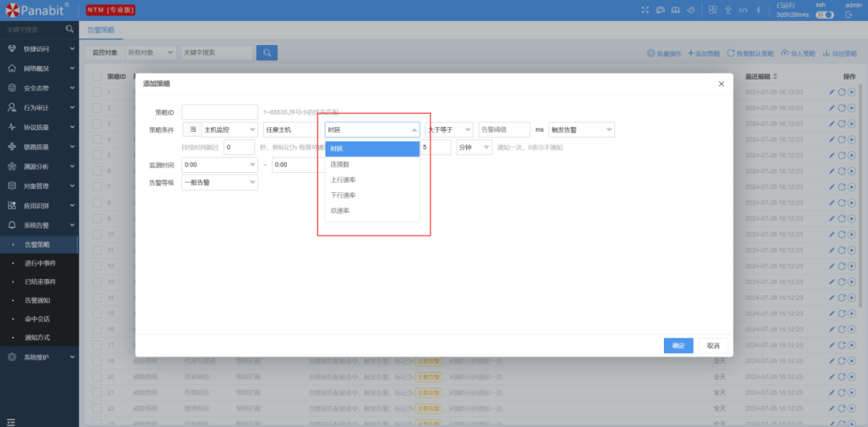Open 通知方式 in the sidebar submenu

[37, 337]
